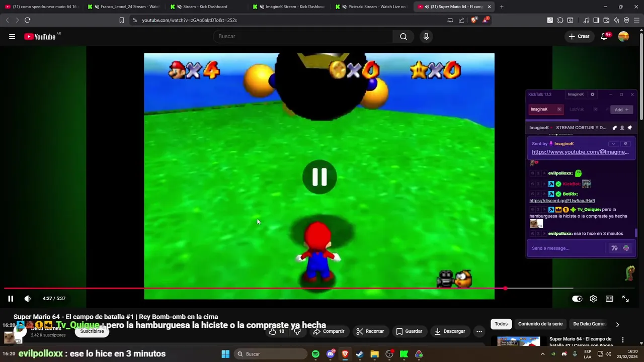Open KickTalk settings gear icon
This screenshot has width=644, height=362.
(x=592, y=95)
